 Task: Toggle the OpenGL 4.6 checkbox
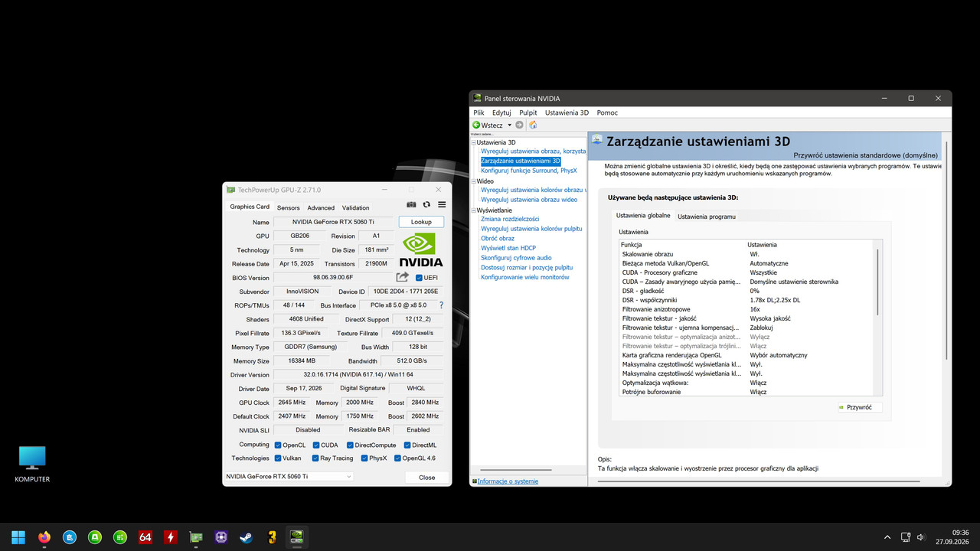click(397, 458)
